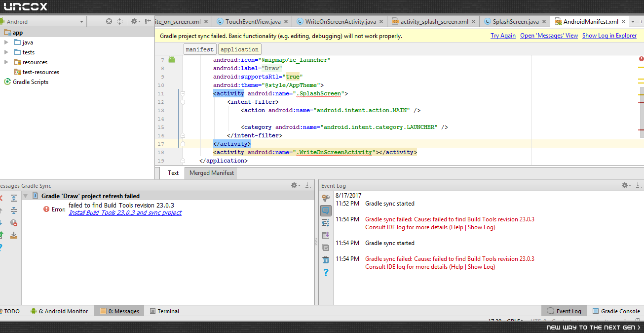Click the Event Log panel hide icon

tap(639, 185)
